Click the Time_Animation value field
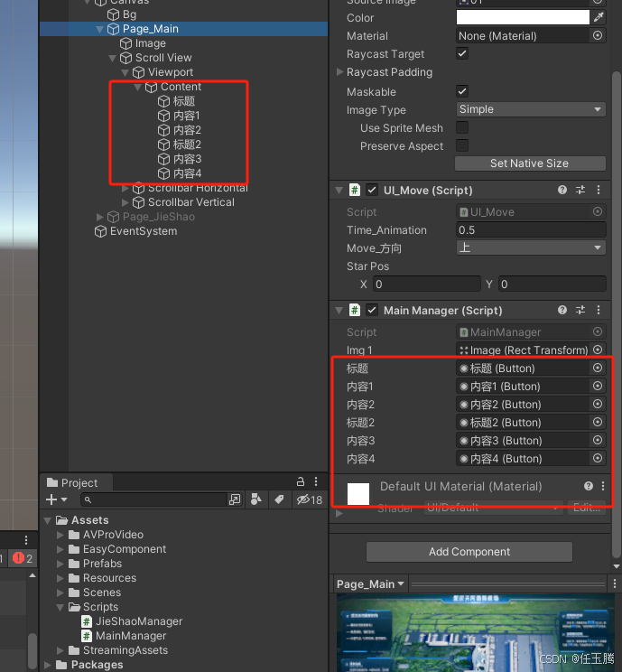Viewport: 622px width, 672px height. [x=531, y=229]
